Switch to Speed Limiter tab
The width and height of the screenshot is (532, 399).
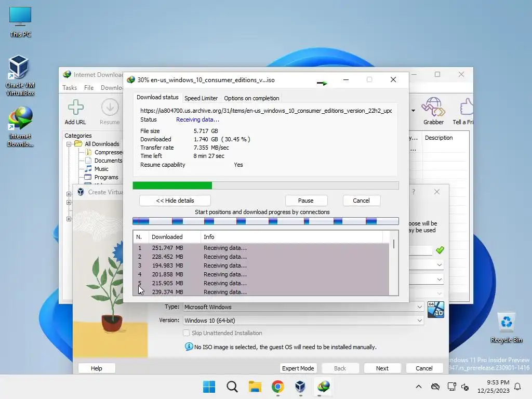[201, 98]
